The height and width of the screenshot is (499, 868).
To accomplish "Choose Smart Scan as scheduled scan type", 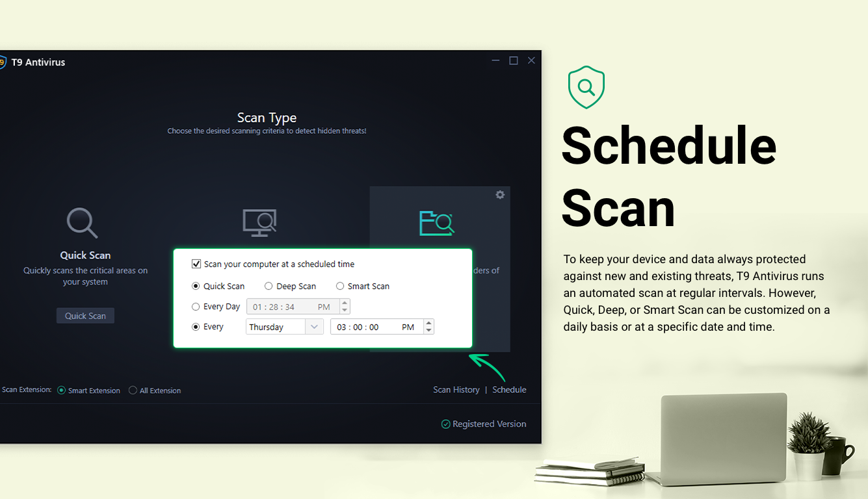I will [340, 286].
